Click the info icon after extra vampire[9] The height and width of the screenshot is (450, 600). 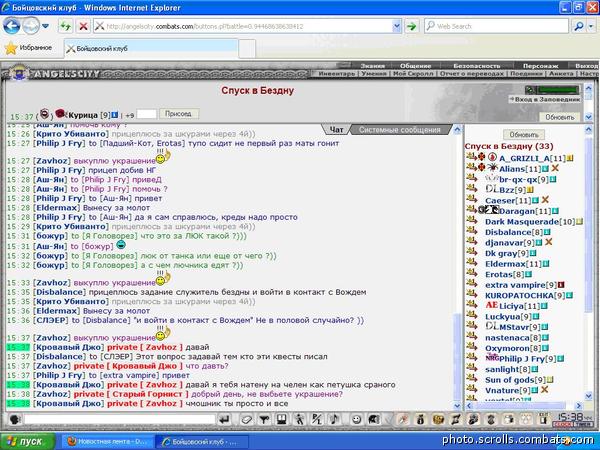click(x=561, y=285)
